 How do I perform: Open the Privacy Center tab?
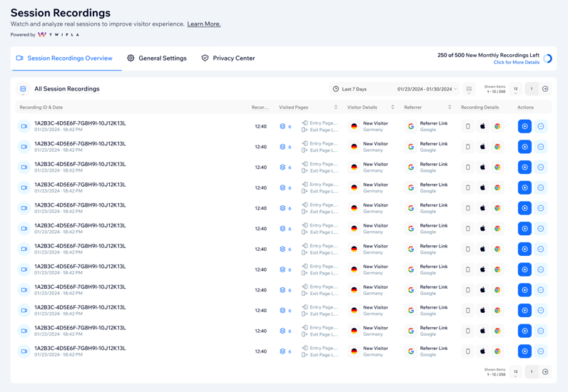click(x=228, y=58)
